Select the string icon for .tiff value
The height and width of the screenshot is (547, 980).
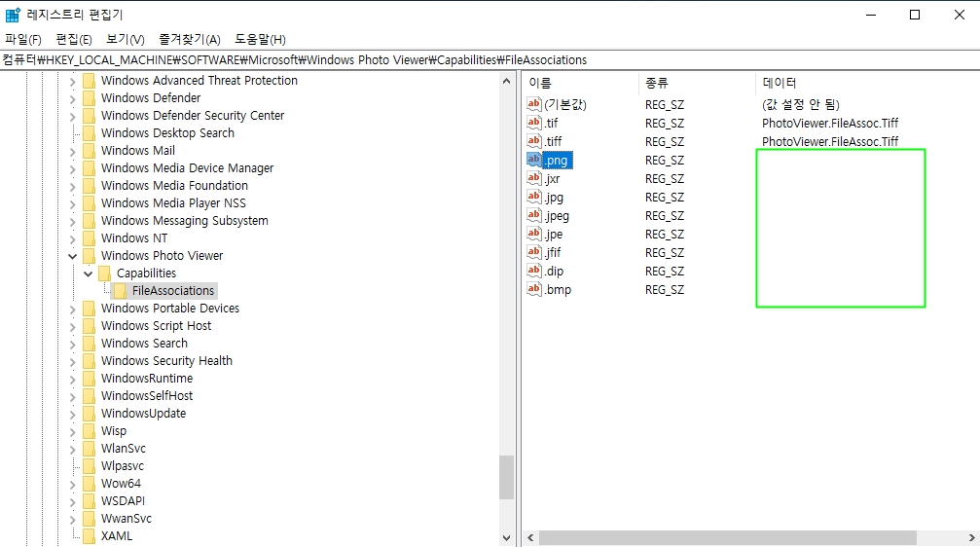pyautogui.click(x=533, y=141)
